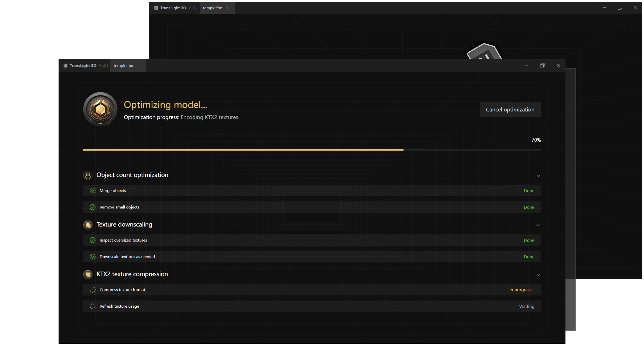Image resolution: width=644 pixels, height=362 pixels.
Task: Click the yellow optimization progress bar
Action: (x=243, y=150)
